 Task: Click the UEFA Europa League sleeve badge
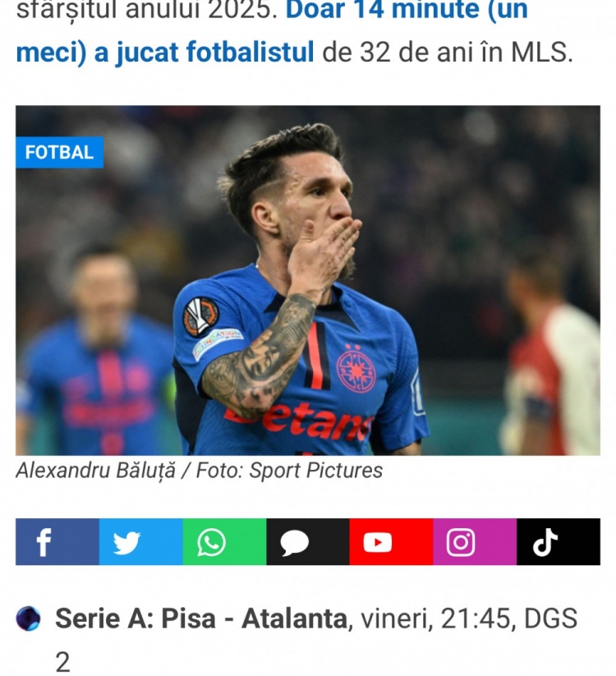point(200,316)
